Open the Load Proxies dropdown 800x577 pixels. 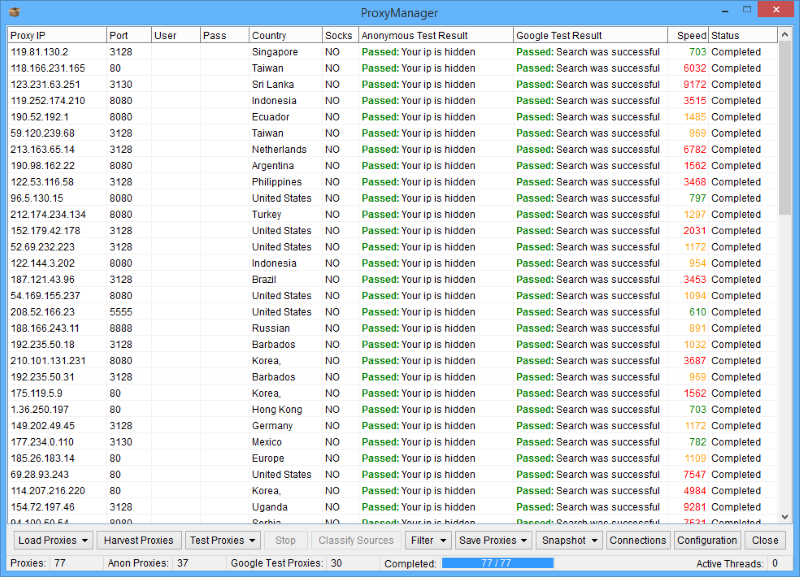[54, 540]
